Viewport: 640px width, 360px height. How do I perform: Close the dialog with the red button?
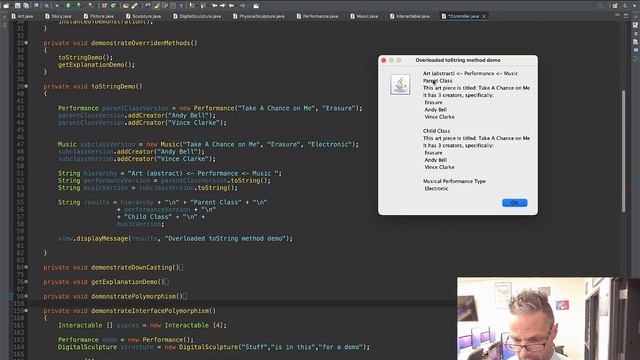click(x=384, y=60)
